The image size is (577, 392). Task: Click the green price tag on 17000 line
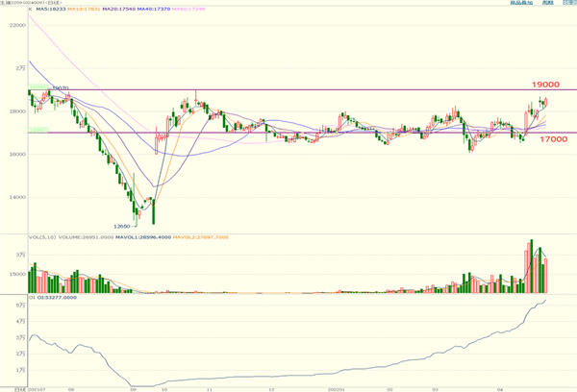[38, 131]
